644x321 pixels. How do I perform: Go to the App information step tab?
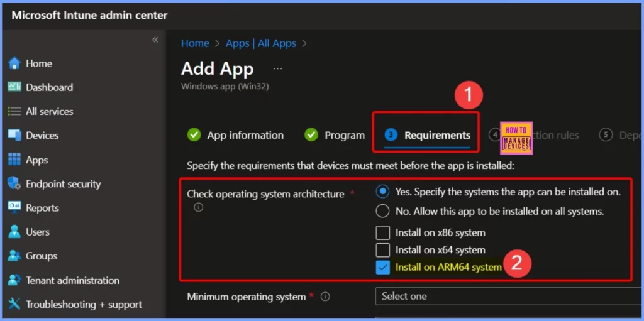[235, 135]
